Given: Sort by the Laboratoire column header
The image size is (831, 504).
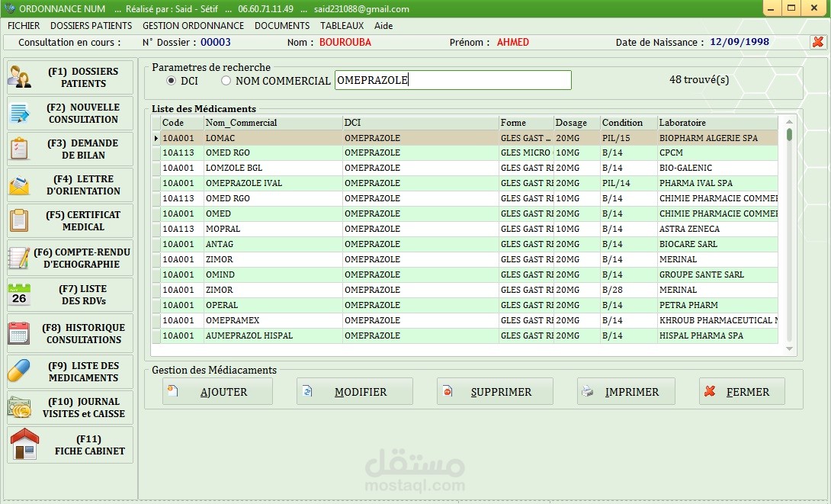Looking at the screenshot, I should click(718, 123).
